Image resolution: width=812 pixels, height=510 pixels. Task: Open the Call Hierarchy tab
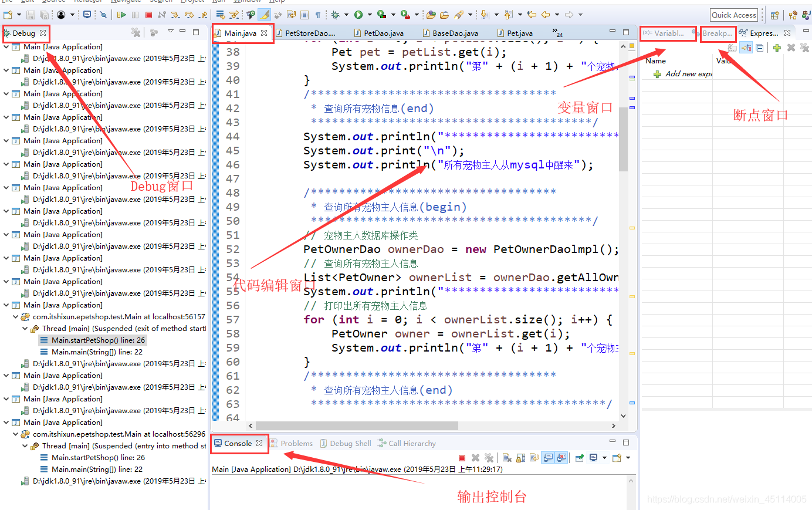click(407, 444)
